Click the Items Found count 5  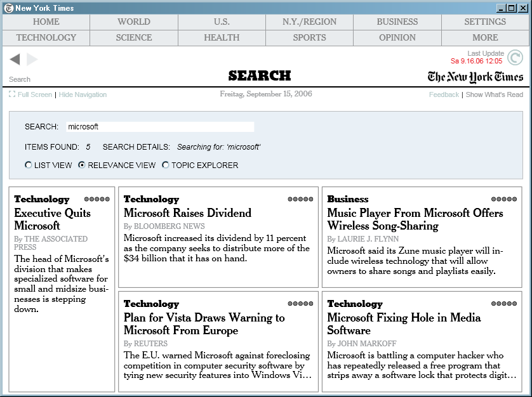click(88, 146)
